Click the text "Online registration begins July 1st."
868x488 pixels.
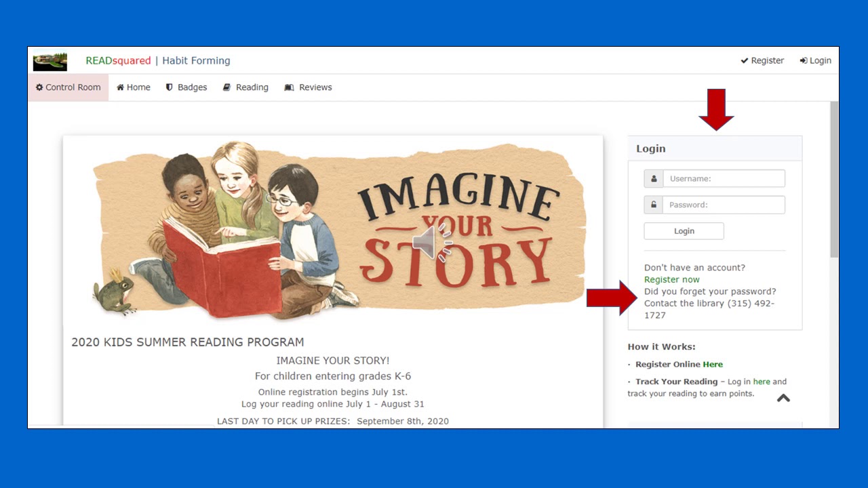(x=333, y=392)
